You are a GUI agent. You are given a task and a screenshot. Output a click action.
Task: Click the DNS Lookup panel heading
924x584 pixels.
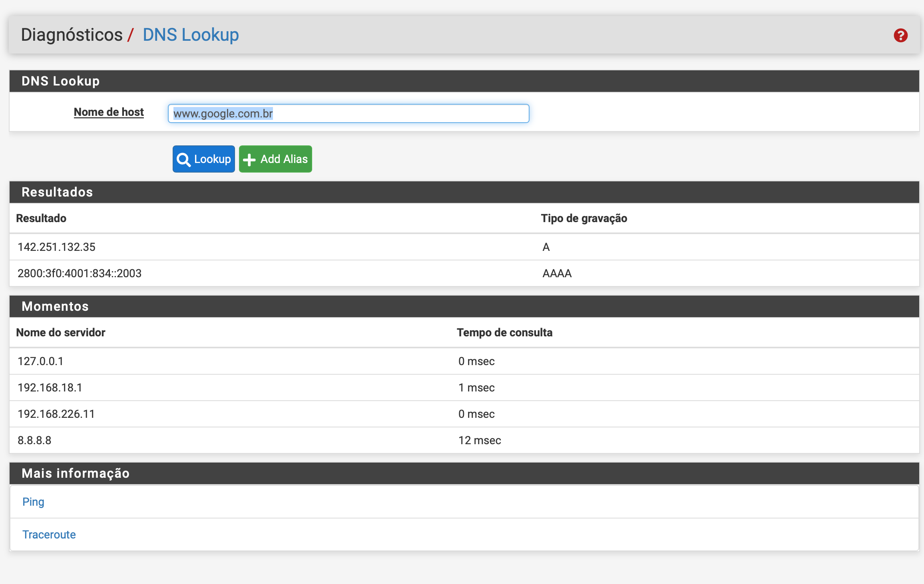click(x=60, y=81)
